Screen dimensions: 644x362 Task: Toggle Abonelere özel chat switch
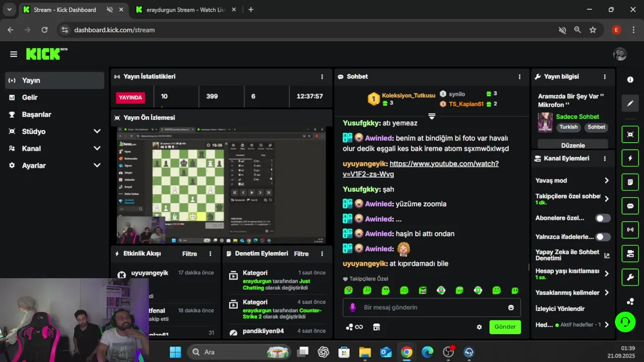pos(603,218)
